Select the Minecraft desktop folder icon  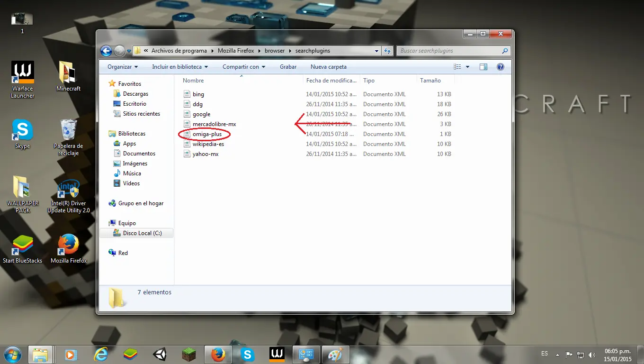point(68,76)
